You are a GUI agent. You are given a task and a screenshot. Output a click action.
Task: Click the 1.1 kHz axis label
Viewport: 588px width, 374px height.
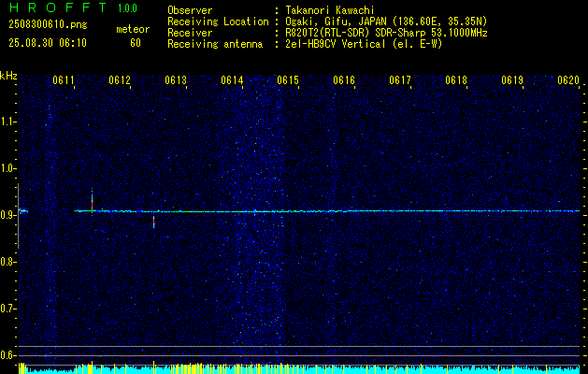coord(8,122)
